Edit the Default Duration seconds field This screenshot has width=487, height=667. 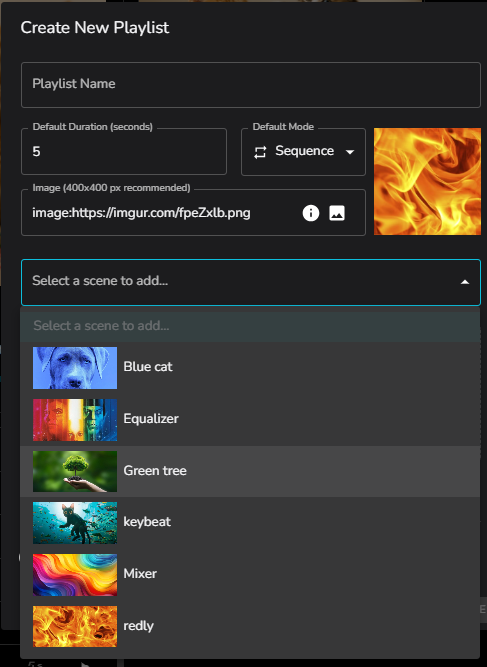click(124, 152)
